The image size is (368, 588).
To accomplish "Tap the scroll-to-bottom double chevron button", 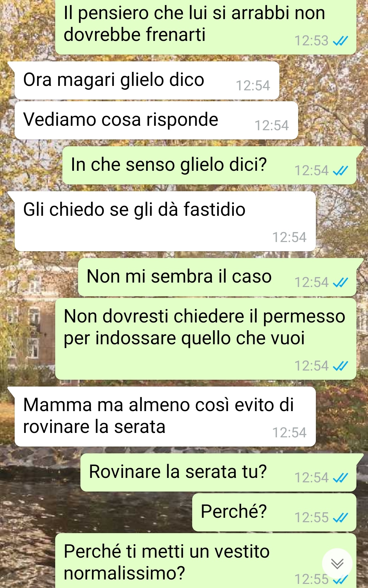I will (337, 563).
